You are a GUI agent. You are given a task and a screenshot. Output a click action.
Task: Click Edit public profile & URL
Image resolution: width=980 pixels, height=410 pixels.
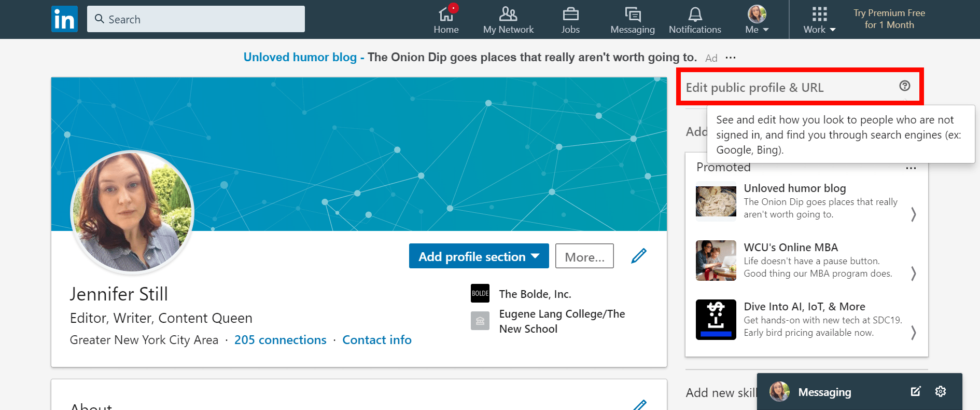[754, 88]
